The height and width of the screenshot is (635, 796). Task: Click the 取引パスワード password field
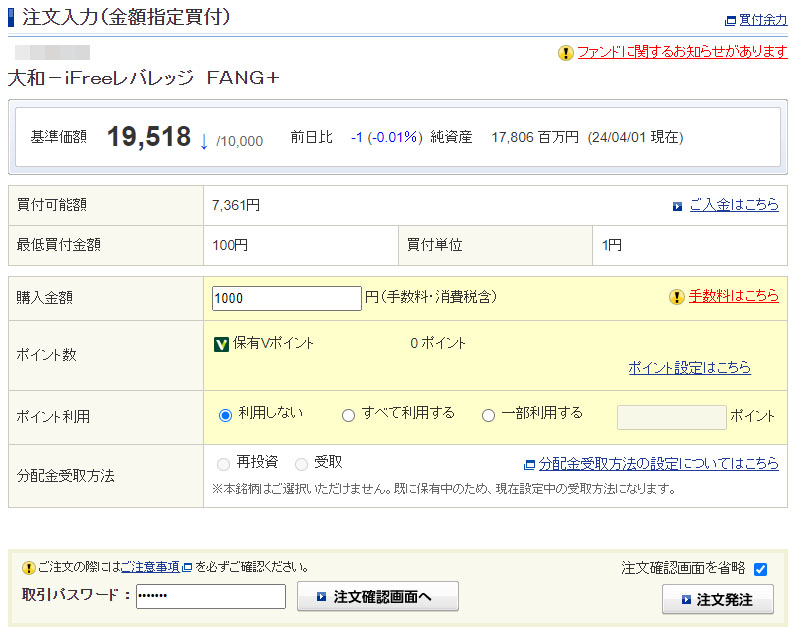click(210, 597)
